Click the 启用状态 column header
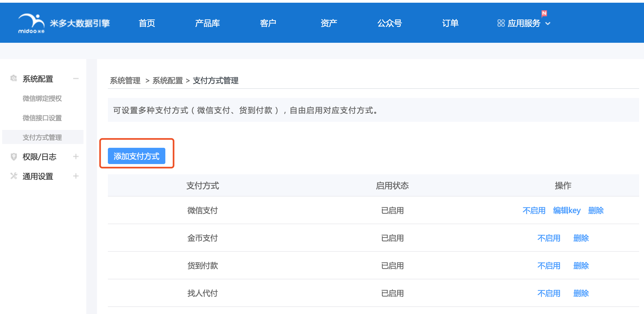This screenshot has height=314, width=644. pos(392,185)
